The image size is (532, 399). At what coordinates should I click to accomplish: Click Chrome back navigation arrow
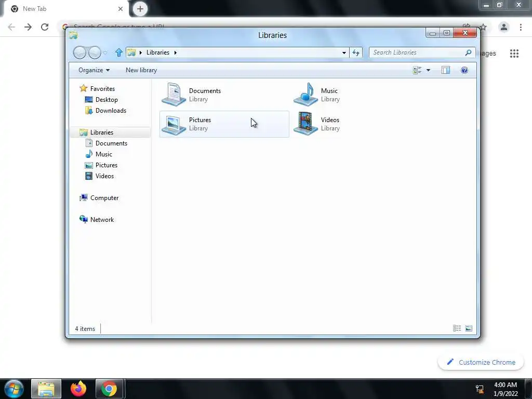[11, 27]
